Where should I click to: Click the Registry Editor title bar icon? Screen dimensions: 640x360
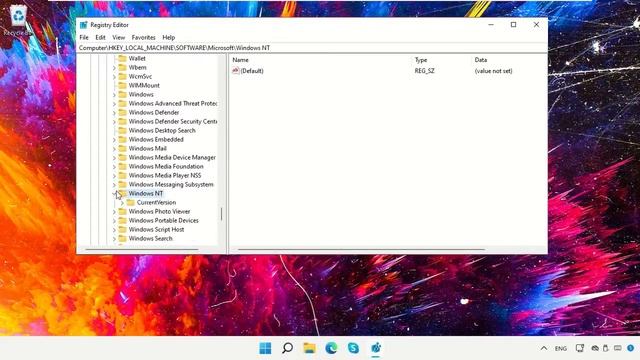(x=84, y=25)
